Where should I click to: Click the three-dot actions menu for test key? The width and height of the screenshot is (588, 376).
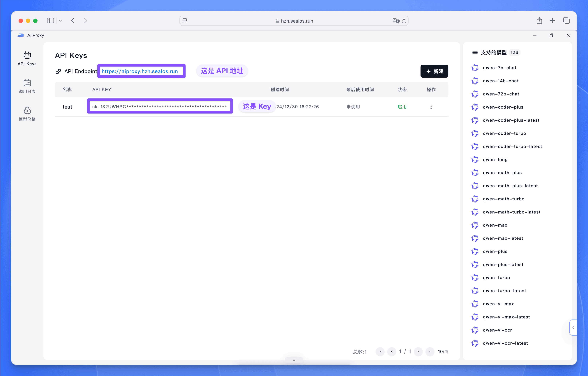click(431, 107)
